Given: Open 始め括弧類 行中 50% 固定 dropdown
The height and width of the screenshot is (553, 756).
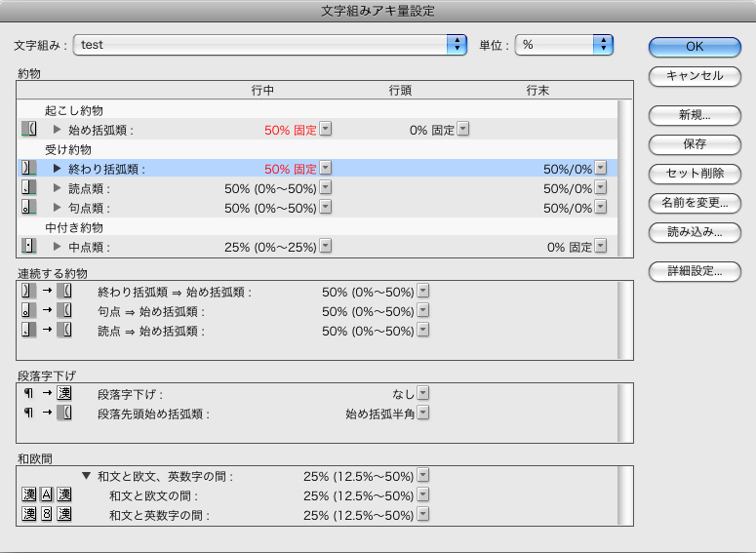Looking at the screenshot, I should [x=326, y=129].
